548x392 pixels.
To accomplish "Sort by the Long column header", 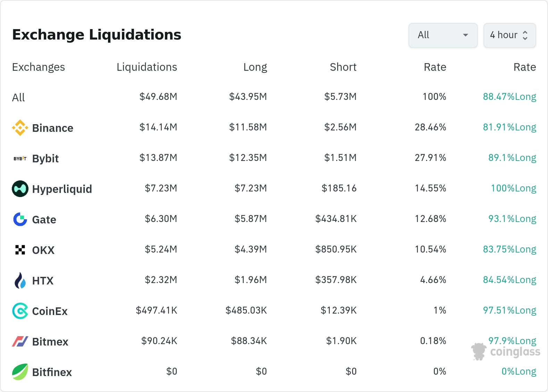I will tap(255, 67).
